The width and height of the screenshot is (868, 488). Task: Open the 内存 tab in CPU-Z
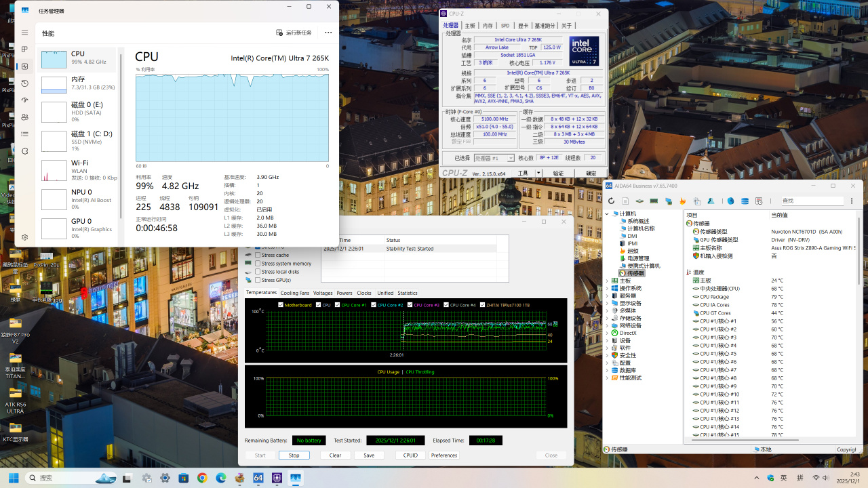[x=488, y=26]
